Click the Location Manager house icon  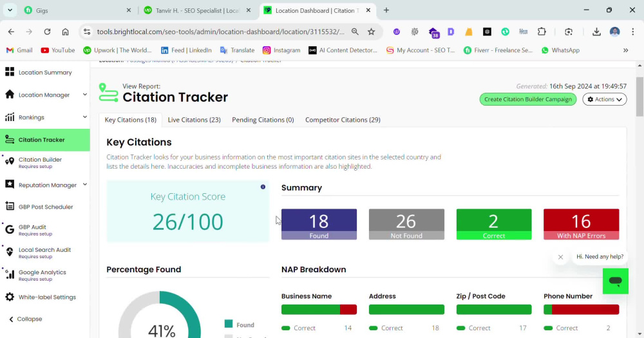pos(10,95)
